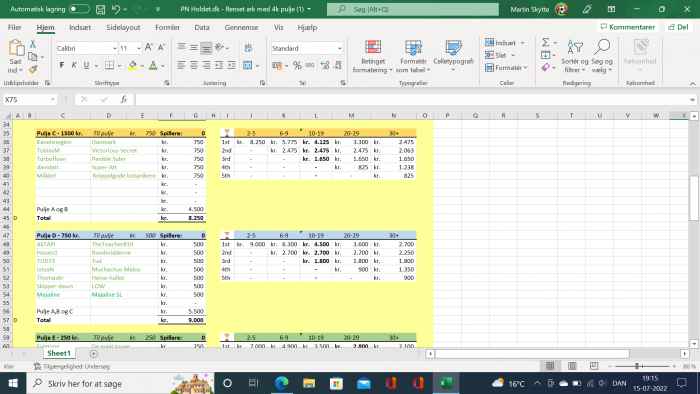The image size is (700, 394).
Task: Open Microsoft Edge from taskbar
Action: (281, 383)
